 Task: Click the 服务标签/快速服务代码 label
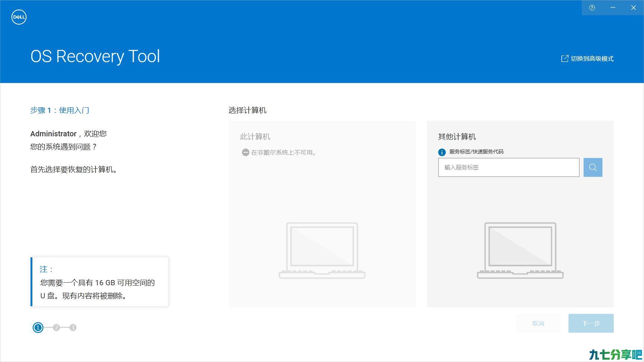(x=476, y=152)
